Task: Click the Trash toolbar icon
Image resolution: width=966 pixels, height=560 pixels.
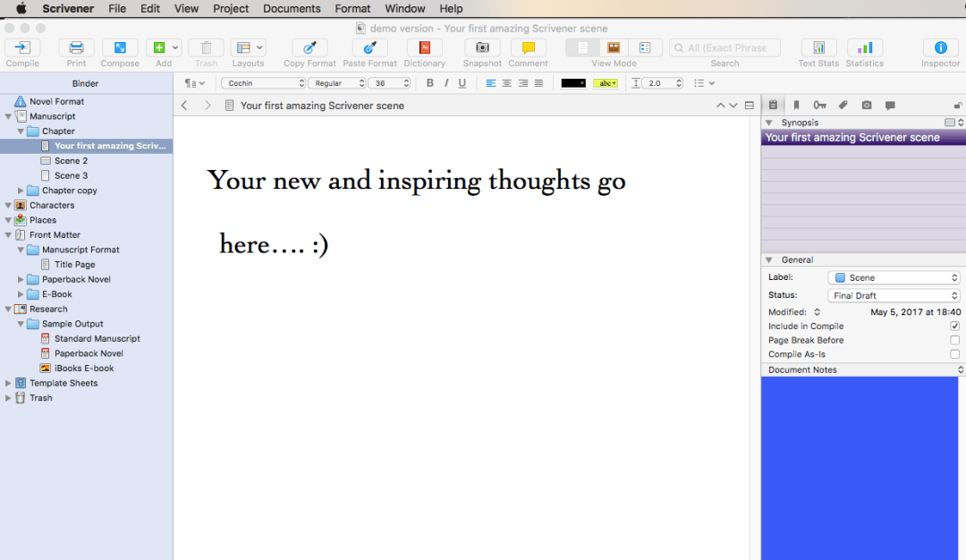Action: click(207, 48)
